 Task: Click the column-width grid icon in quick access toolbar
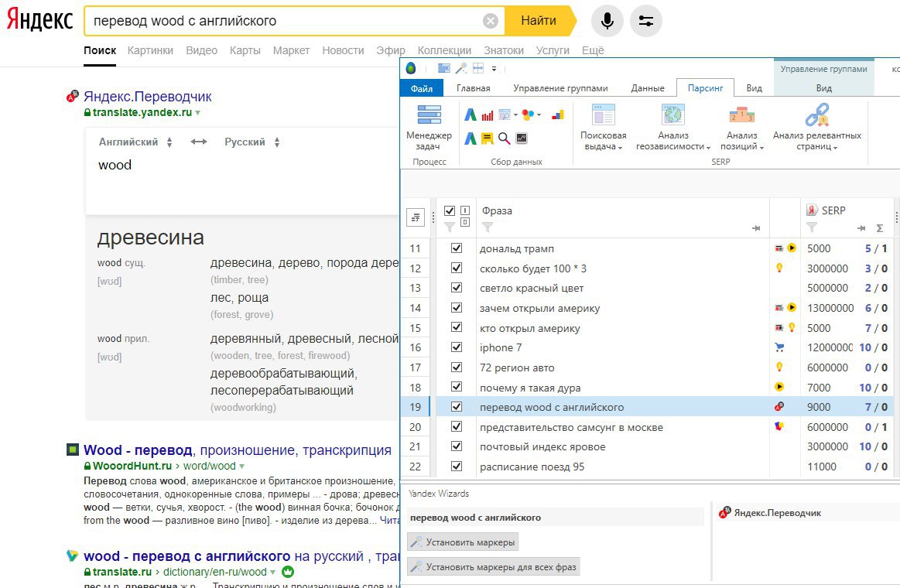(x=478, y=68)
